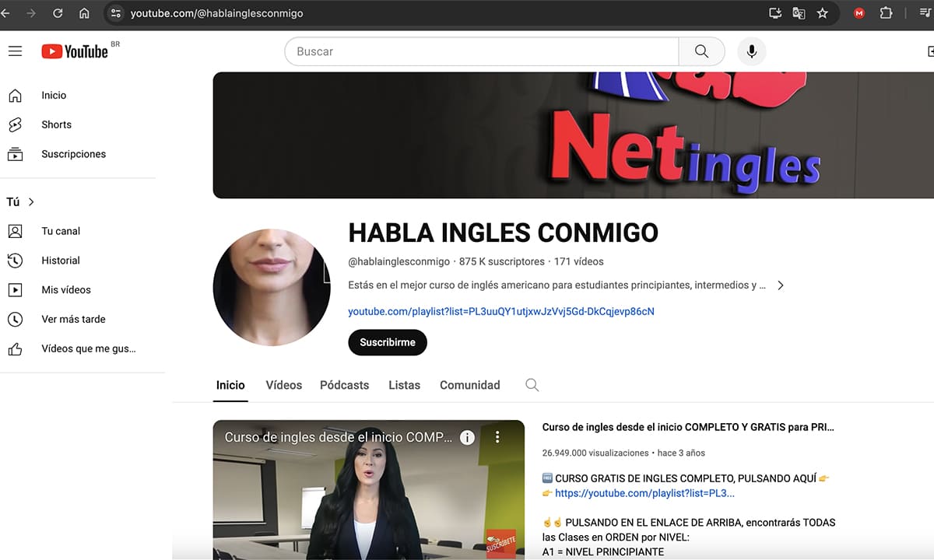
Task: Click the browser forward arrow
Action: pyautogui.click(x=31, y=13)
